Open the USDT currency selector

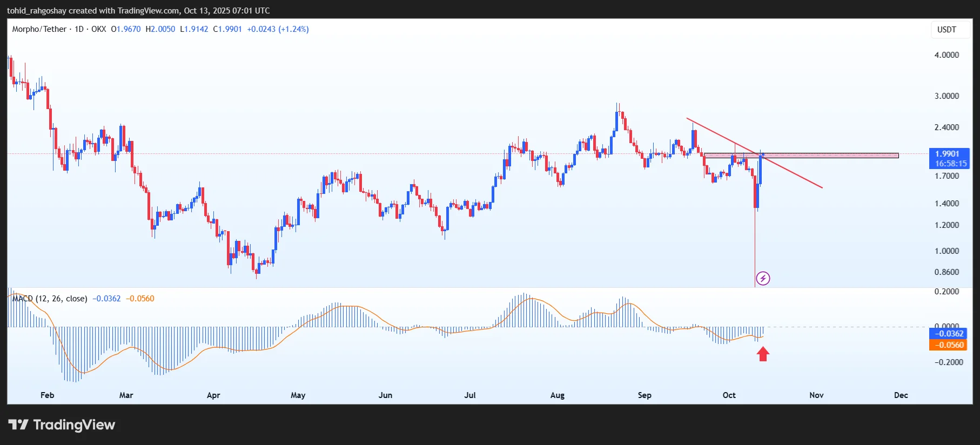point(947,30)
